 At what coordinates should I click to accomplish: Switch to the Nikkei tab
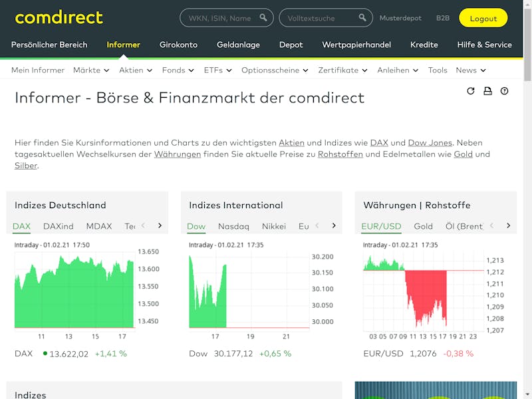274,226
